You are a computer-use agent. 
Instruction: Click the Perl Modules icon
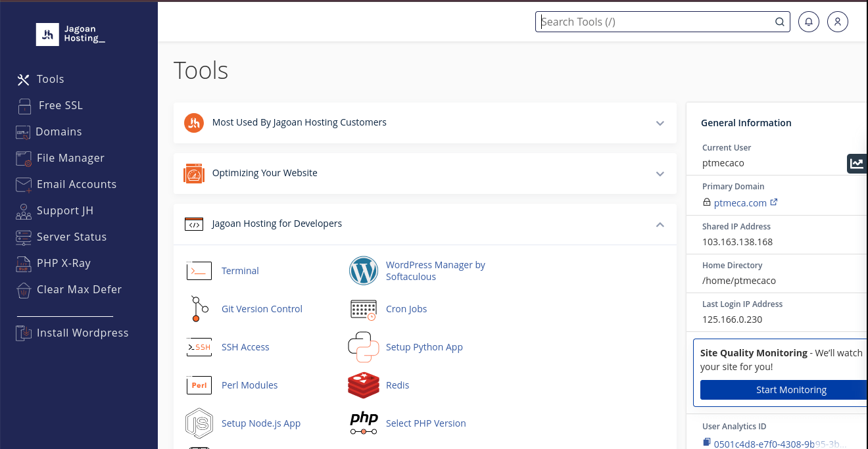199,385
